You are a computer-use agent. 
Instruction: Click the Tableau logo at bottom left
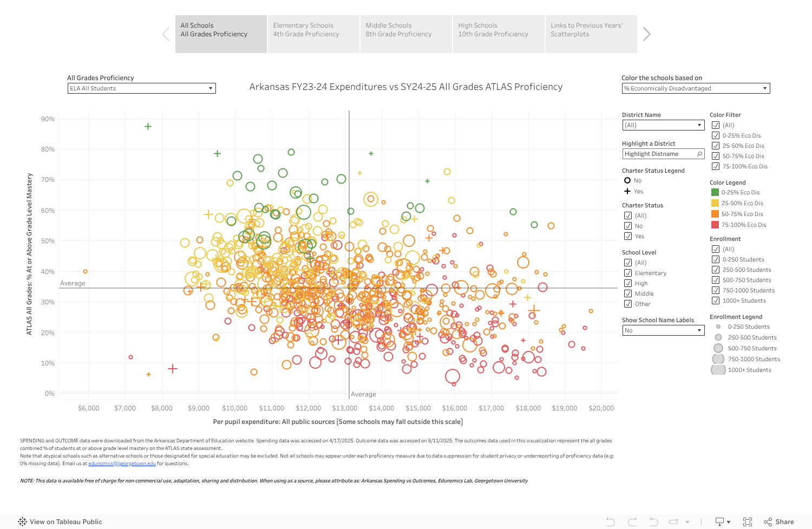point(23,521)
